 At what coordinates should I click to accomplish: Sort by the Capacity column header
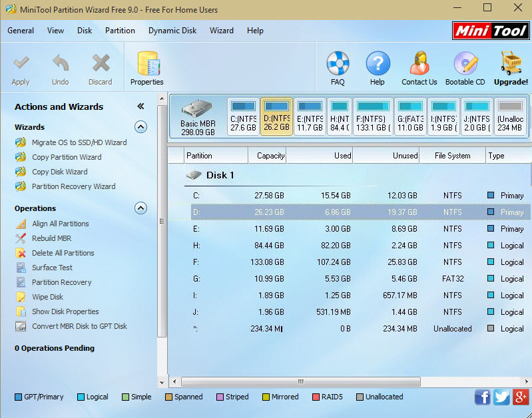pyautogui.click(x=267, y=156)
